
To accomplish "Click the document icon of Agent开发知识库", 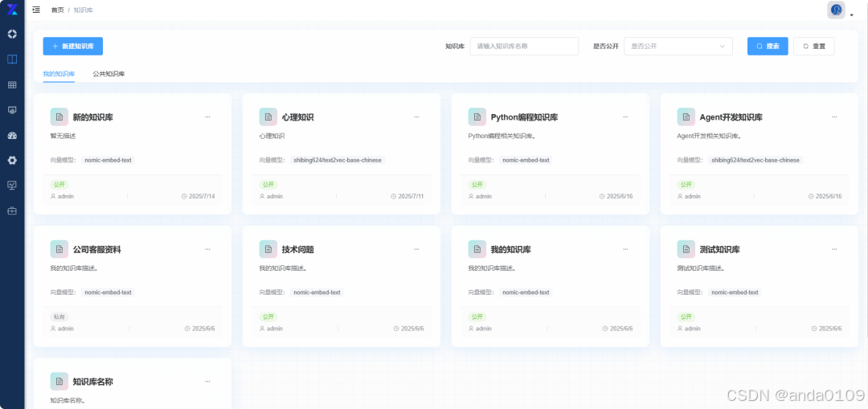I will point(686,117).
